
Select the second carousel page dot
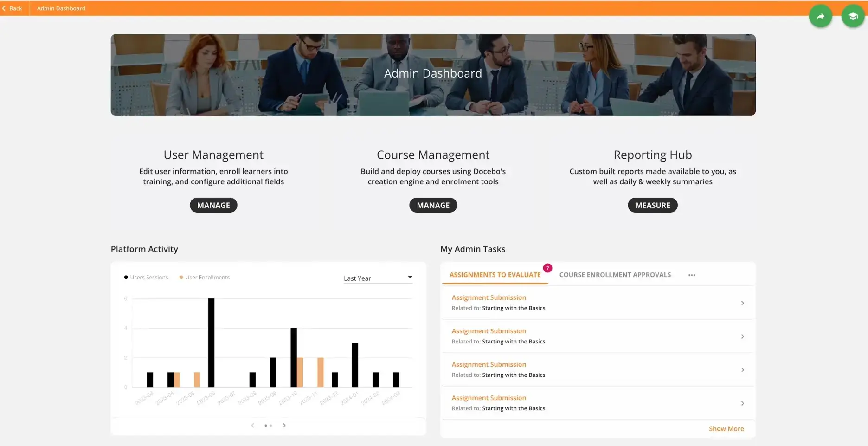271,425
